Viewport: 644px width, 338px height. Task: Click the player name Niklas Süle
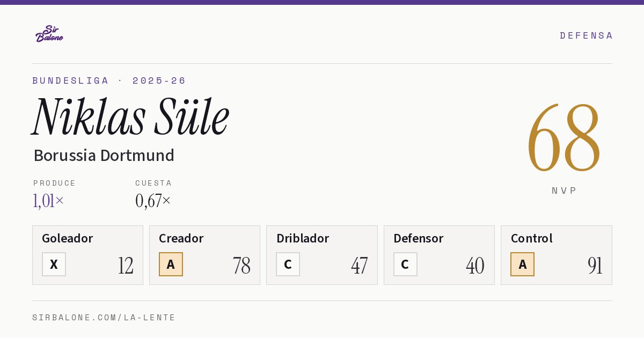click(130, 116)
